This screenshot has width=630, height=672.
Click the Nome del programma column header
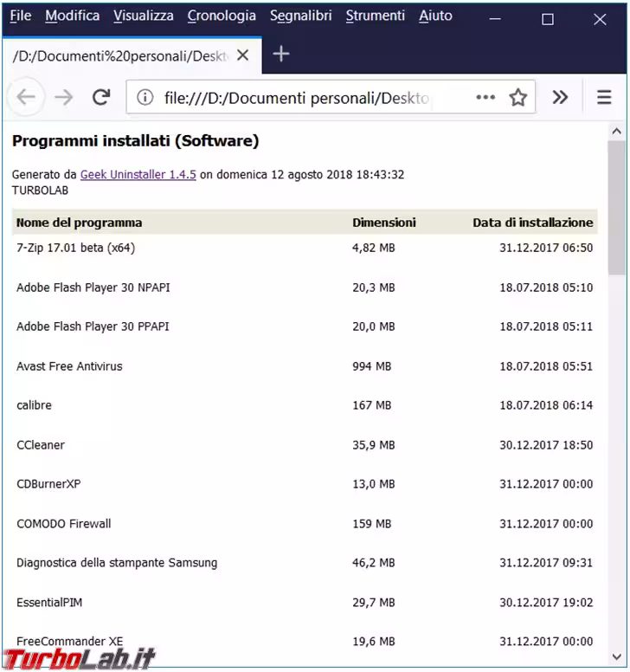80,223
